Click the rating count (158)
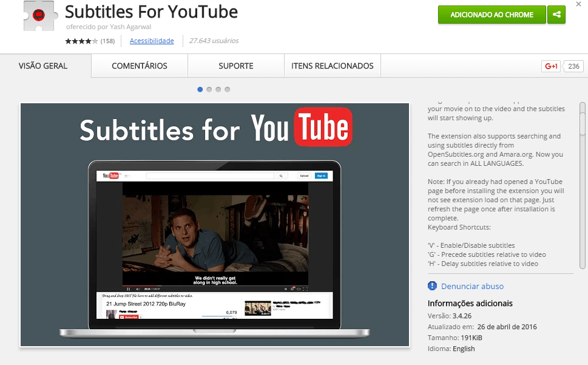Image resolution: width=588 pixels, height=365 pixels. pyautogui.click(x=107, y=41)
